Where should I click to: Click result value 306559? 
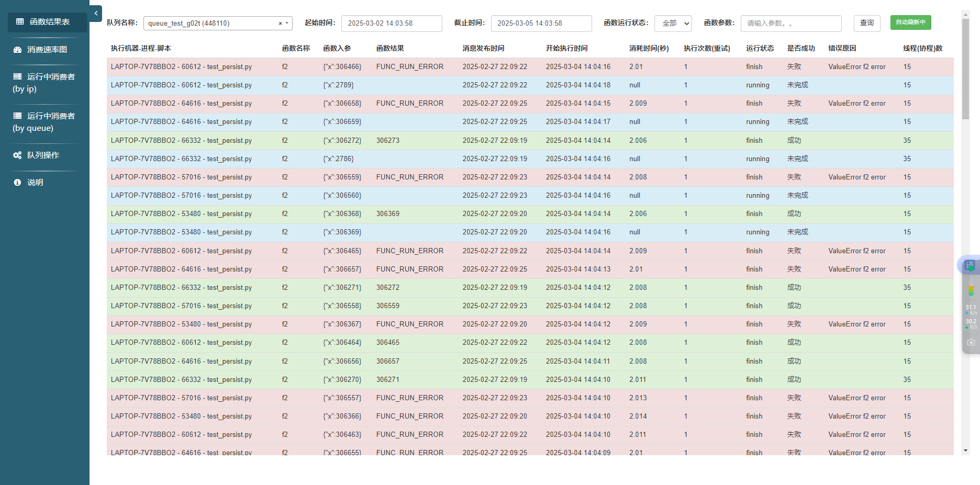tap(388, 306)
